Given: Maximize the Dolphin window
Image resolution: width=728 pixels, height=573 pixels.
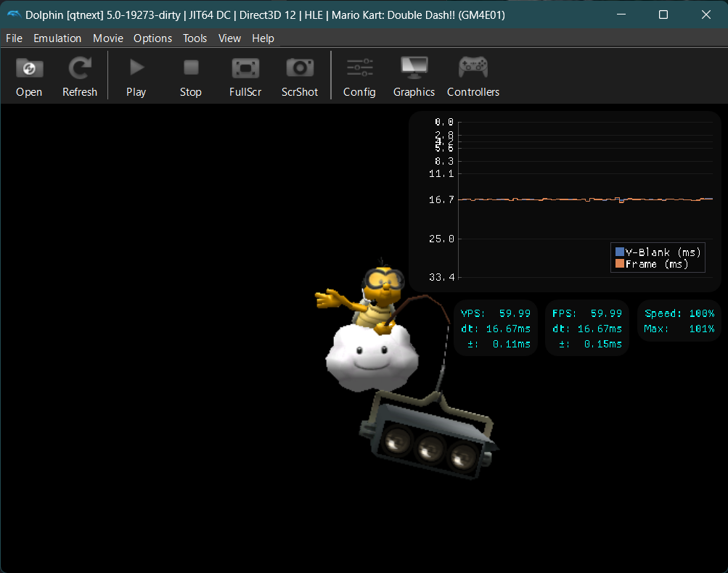Looking at the screenshot, I should point(663,15).
